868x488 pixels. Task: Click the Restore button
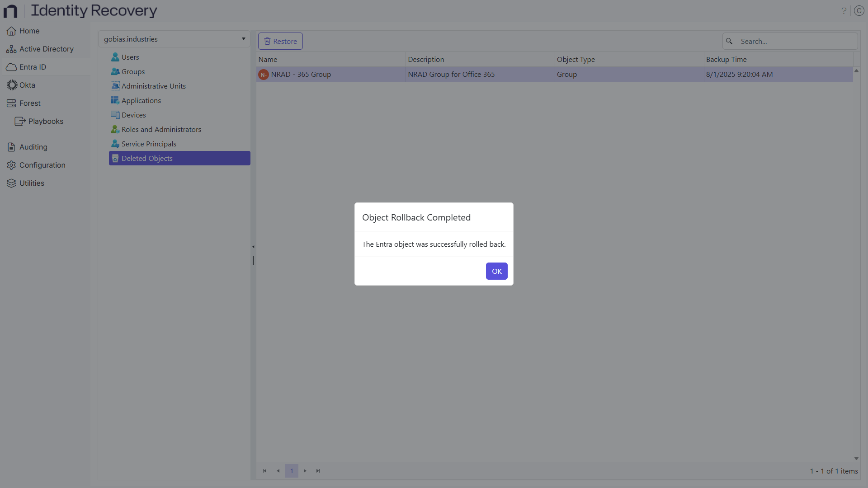pos(280,41)
